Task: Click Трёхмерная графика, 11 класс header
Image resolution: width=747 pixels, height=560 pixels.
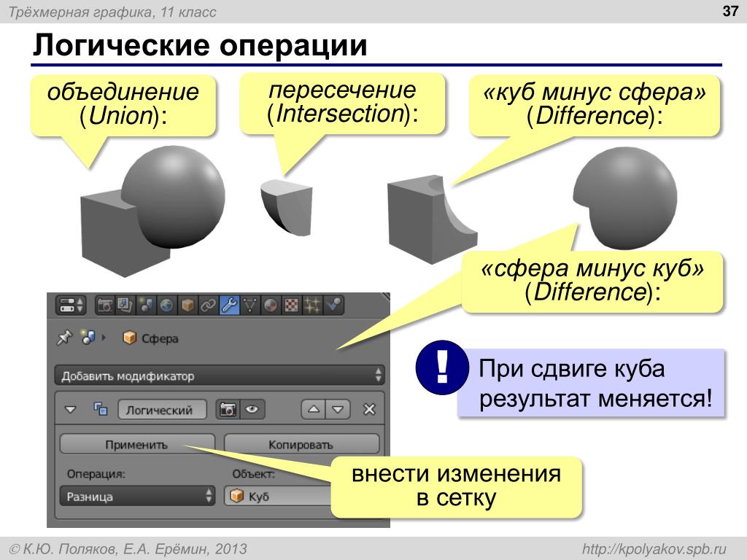Action: 112,12
